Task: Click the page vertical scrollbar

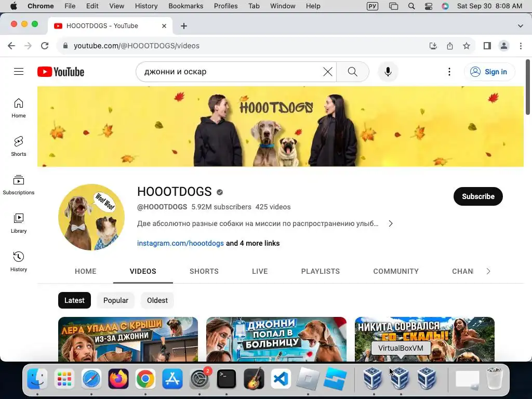Action: click(528, 87)
